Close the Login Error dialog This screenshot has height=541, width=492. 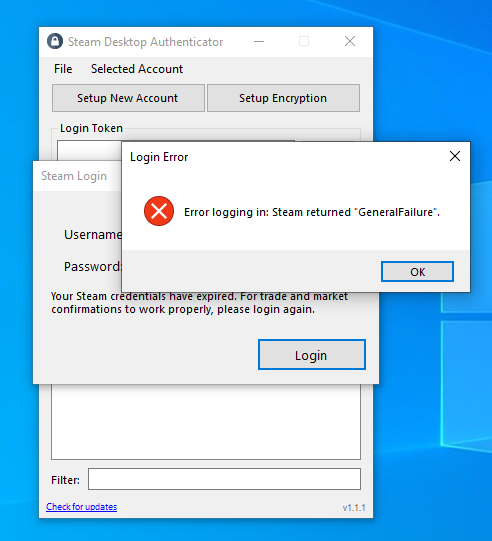tap(455, 156)
